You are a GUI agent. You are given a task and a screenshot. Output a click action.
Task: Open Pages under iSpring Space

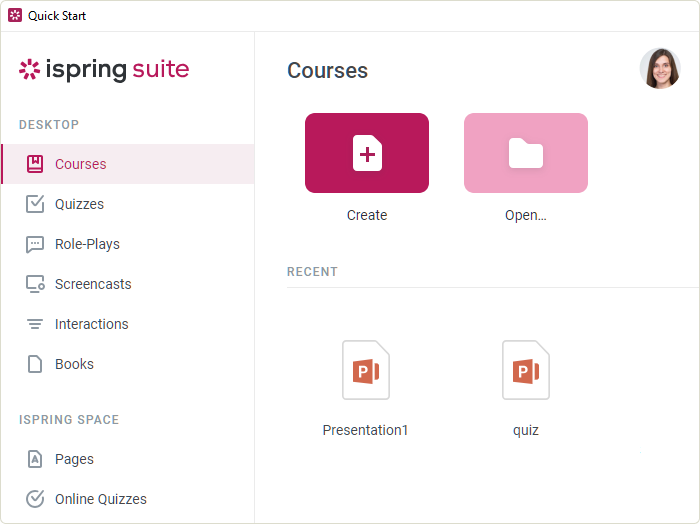coord(128,459)
